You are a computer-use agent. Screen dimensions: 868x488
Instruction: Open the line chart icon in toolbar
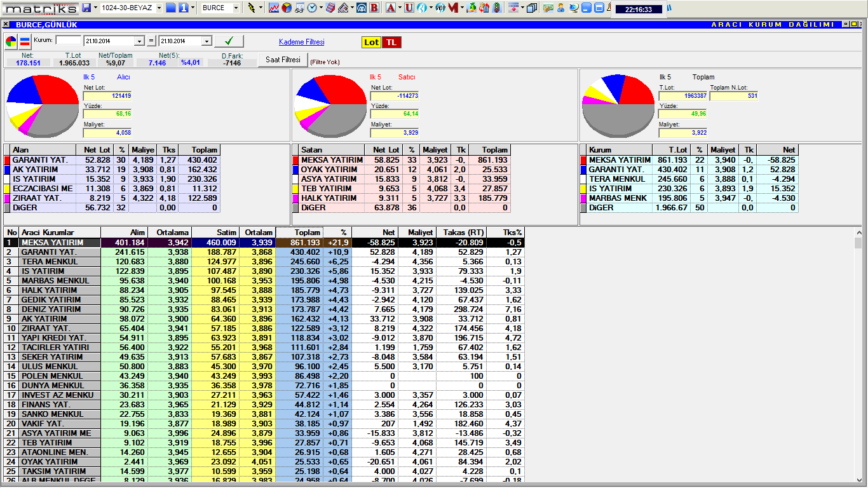coord(274,8)
